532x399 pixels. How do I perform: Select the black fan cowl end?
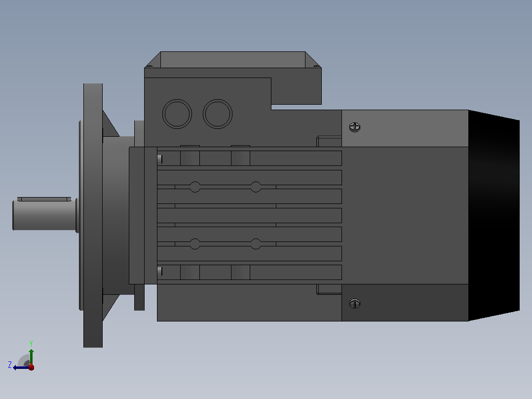click(x=494, y=215)
